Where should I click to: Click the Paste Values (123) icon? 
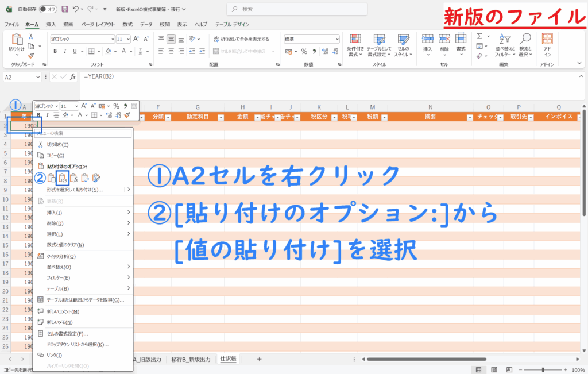63,178
